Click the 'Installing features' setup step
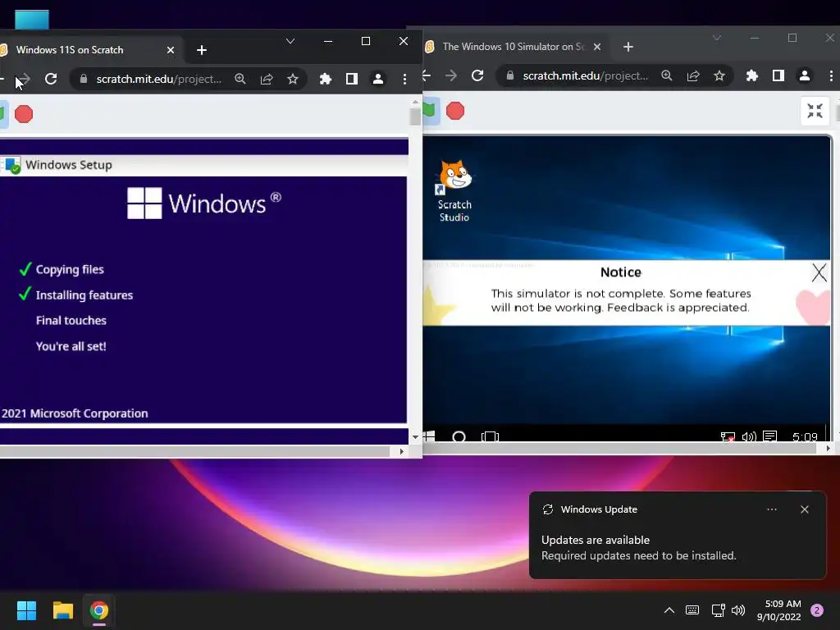This screenshot has width=840, height=630. [x=84, y=295]
